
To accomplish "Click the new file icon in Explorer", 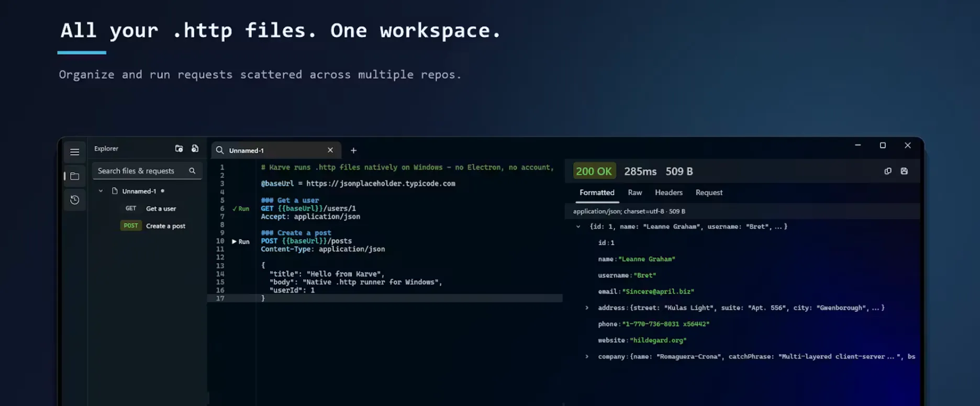I will (x=195, y=149).
